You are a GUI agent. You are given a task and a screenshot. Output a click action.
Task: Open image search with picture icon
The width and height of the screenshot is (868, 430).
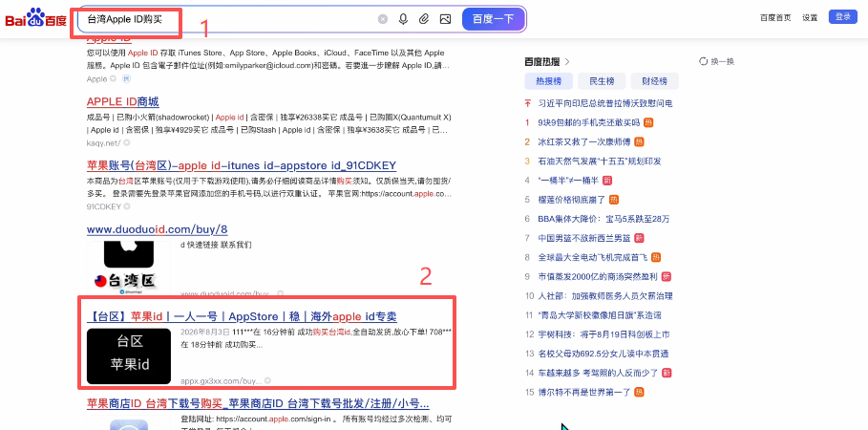[445, 19]
